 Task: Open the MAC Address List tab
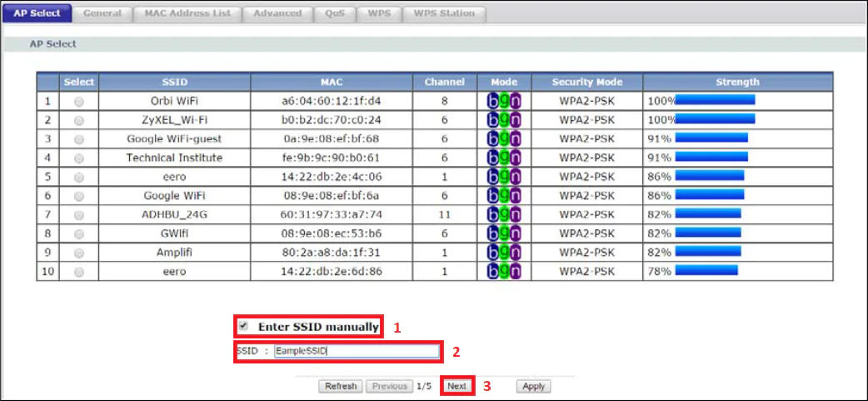[x=187, y=13]
